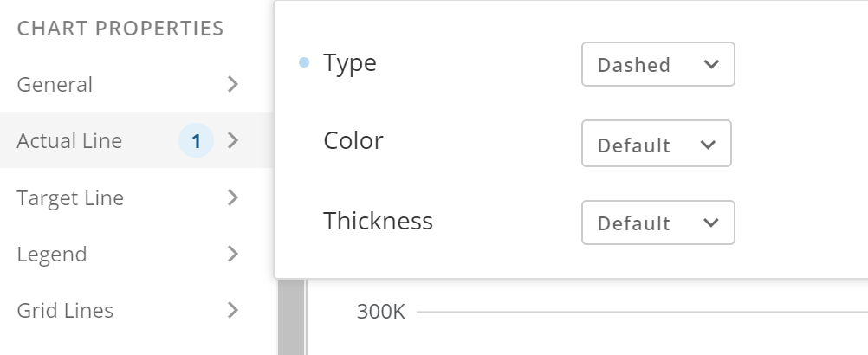
Task: Open the Grid Lines section
Action: pos(65,310)
